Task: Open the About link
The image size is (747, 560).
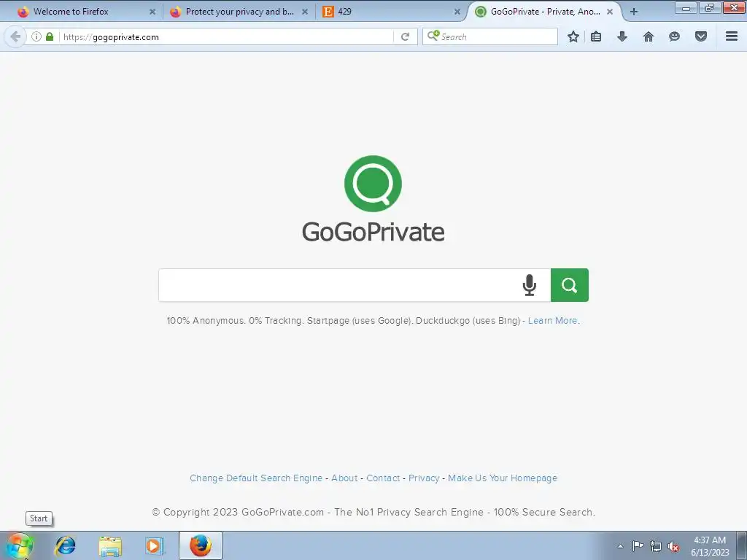Action: (x=344, y=478)
